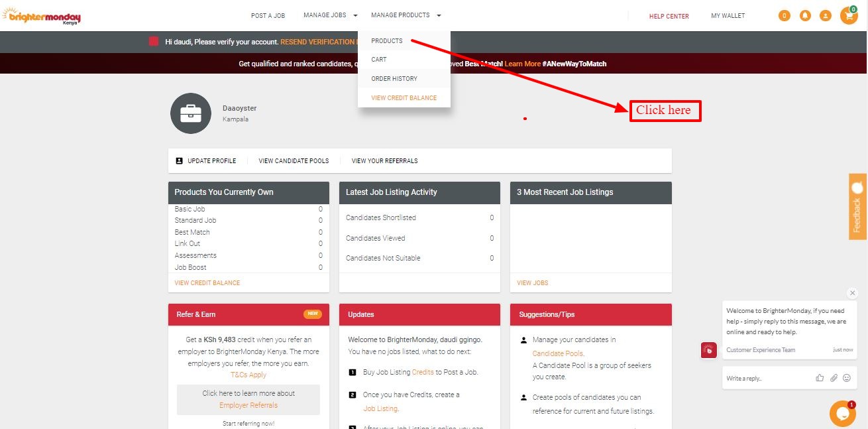Open View Your Referrals
Screen dimensions: 868x429
click(x=385, y=160)
